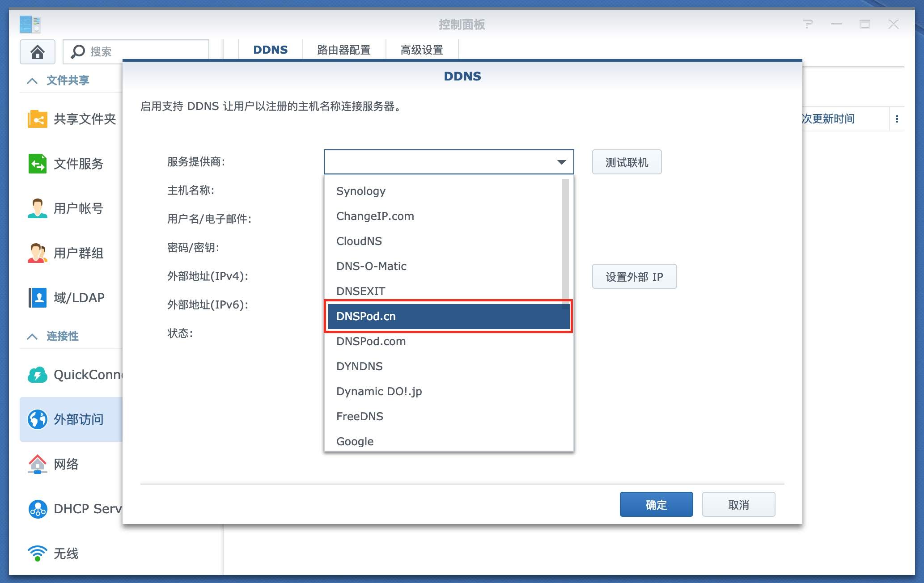924x583 pixels.
Task: Open the DHCP Server icon
Action: click(38, 509)
